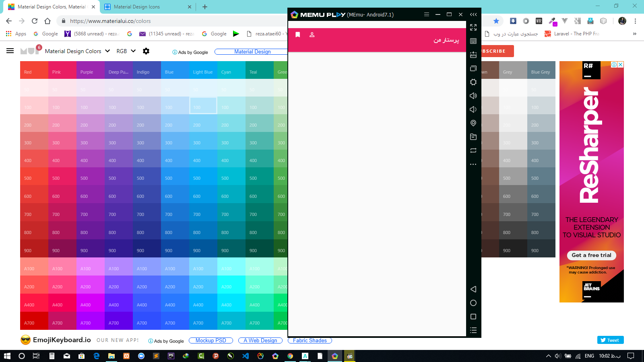This screenshot has height=362, width=644.
Task: Click the GPS location pin icon
Action: tap(473, 123)
